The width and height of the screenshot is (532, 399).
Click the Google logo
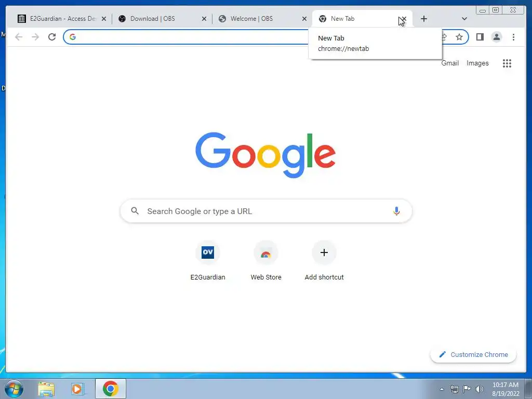(265, 155)
